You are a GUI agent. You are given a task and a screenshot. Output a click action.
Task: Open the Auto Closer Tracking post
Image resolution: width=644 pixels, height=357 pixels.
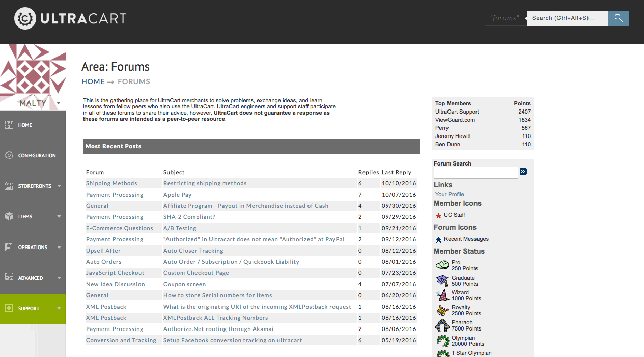click(x=193, y=251)
